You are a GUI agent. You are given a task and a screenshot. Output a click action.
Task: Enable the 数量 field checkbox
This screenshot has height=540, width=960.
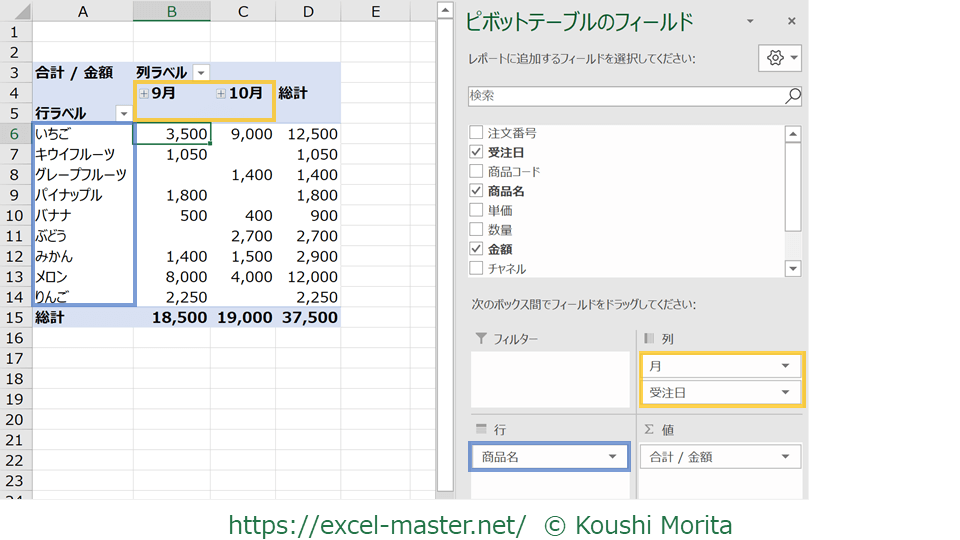(x=477, y=230)
